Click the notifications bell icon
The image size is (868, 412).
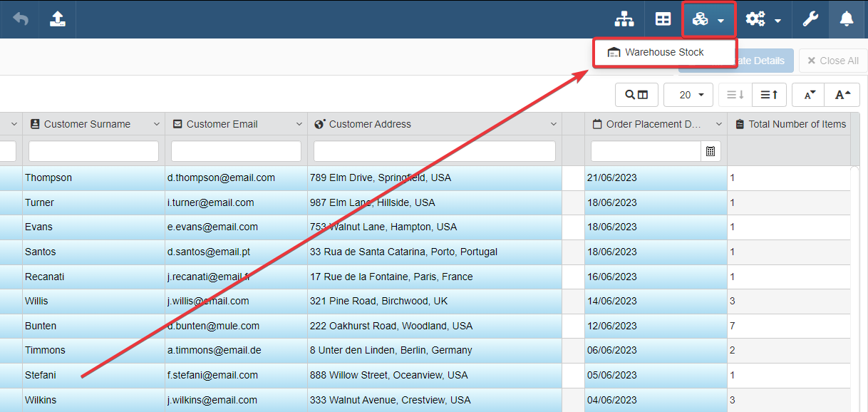(847, 19)
